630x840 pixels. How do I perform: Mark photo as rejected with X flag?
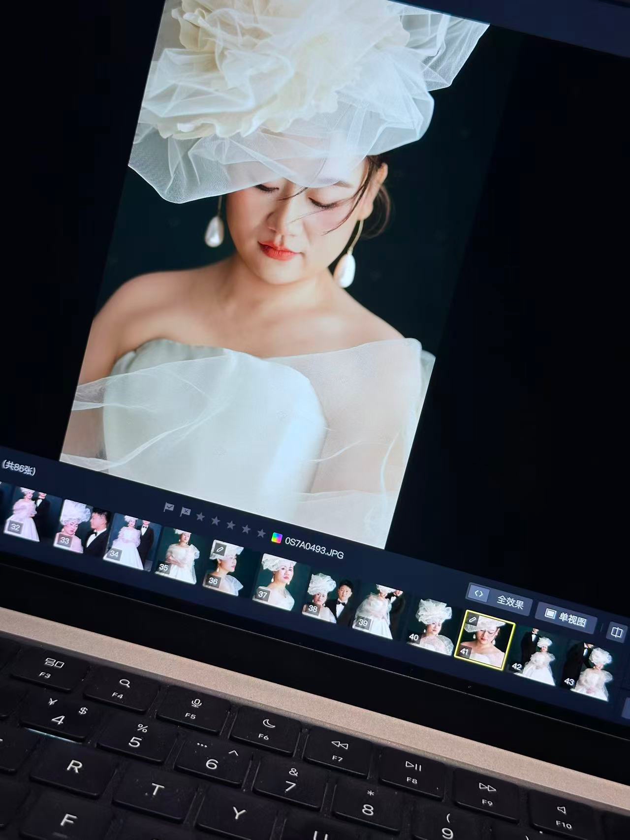(x=185, y=512)
